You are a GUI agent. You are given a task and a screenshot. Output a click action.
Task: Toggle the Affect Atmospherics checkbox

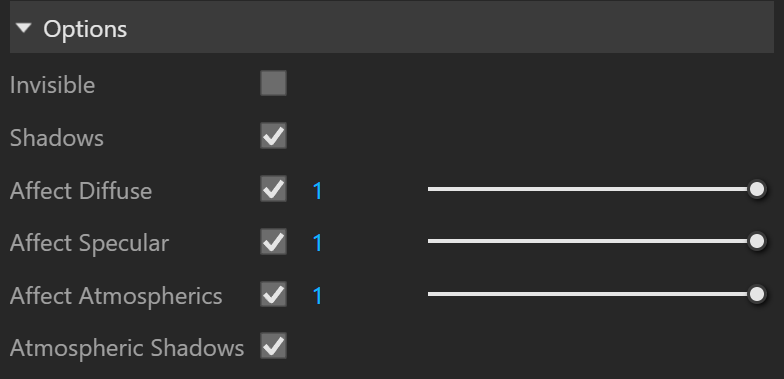[x=274, y=294]
